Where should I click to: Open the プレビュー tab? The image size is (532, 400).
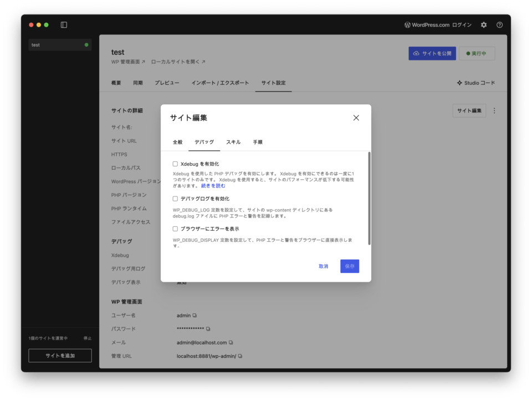pyautogui.click(x=167, y=83)
